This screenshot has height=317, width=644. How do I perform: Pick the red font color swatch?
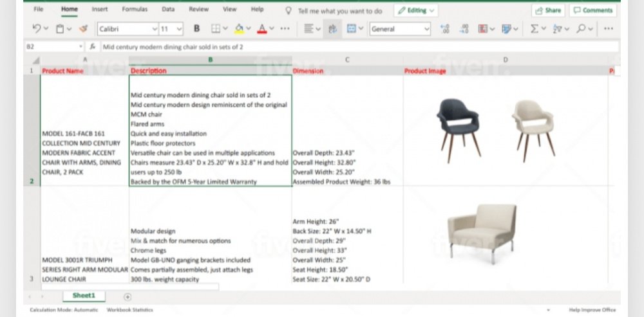pyautogui.click(x=262, y=29)
